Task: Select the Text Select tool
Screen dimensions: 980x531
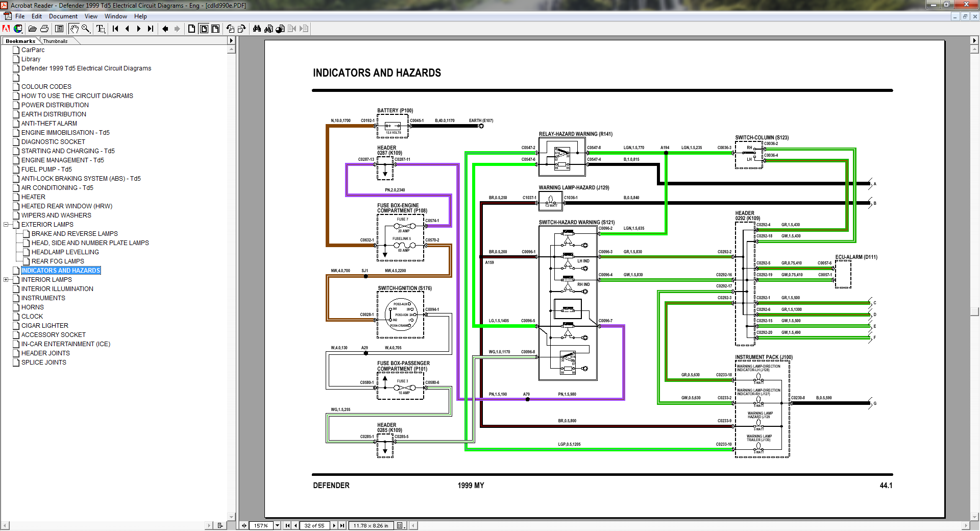Action: (x=101, y=29)
